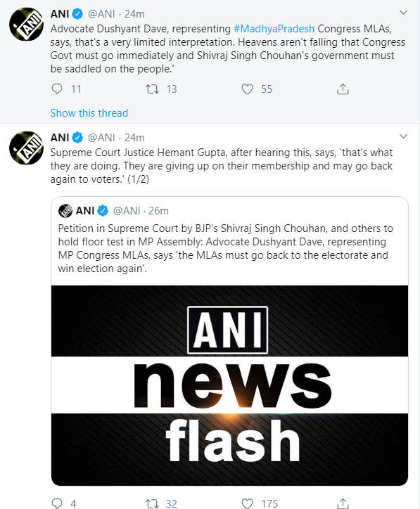
Task: Retweet the tweet with 32 retweets
Action: click(152, 503)
